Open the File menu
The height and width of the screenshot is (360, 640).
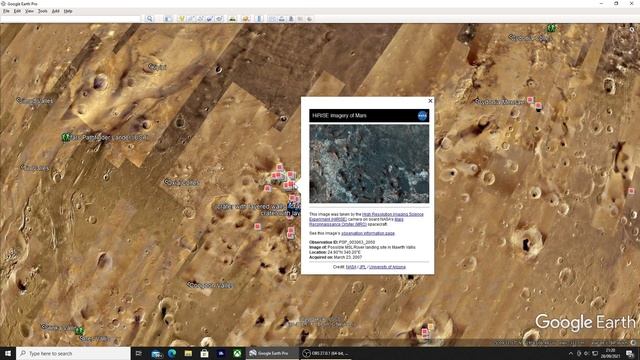tap(6, 11)
